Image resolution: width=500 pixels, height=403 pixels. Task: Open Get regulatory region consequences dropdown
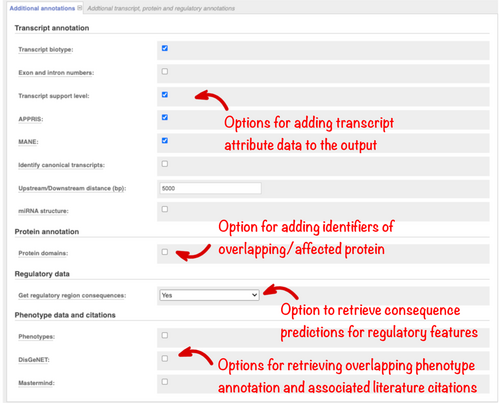[209, 295]
